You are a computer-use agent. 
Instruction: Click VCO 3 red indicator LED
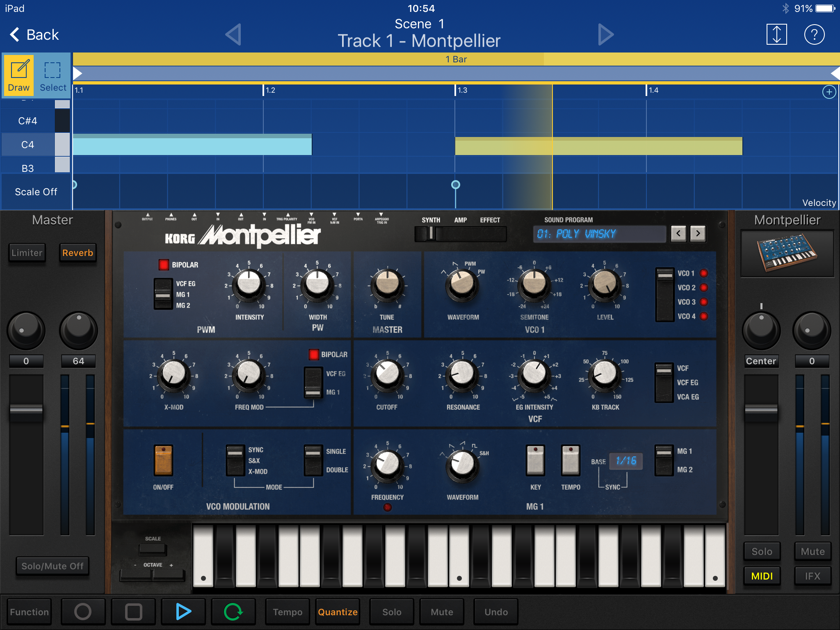(x=704, y=302)
